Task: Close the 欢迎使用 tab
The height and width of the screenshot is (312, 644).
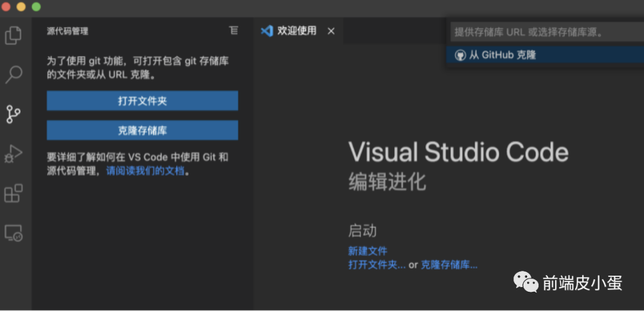Action: coord(331,31)
